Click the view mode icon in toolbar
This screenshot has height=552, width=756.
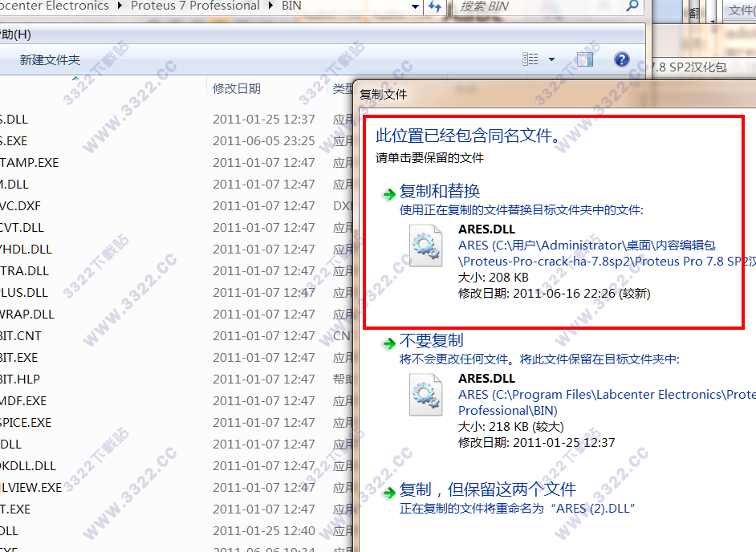click(530, 59)
